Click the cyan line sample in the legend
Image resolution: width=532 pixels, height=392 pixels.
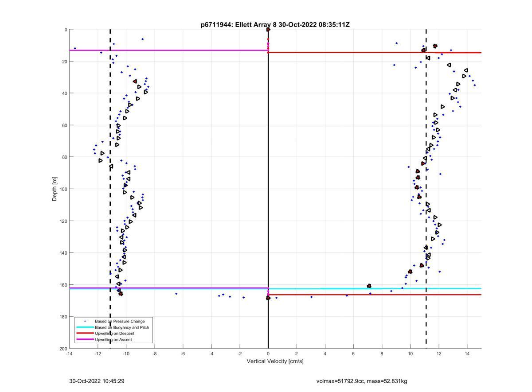pos(85,327)
